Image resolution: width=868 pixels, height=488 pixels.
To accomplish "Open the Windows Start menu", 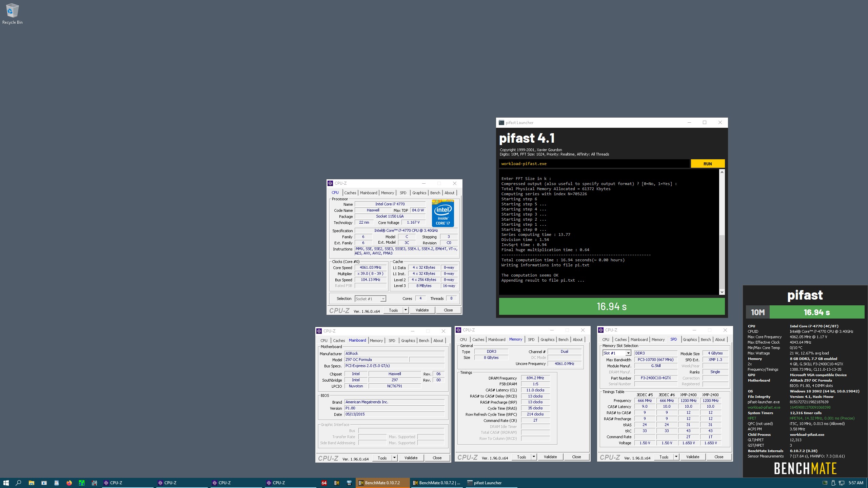I will [6, 483].
